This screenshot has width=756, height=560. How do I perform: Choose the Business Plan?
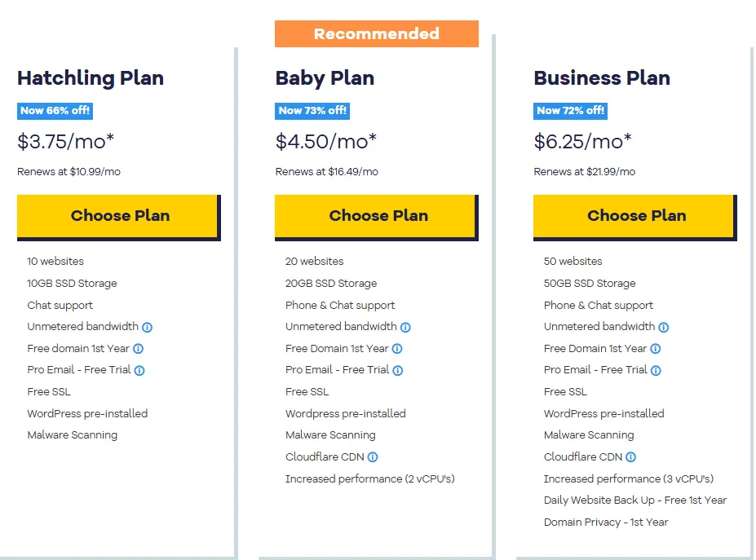pyautogui.click(x=635, y=216)
